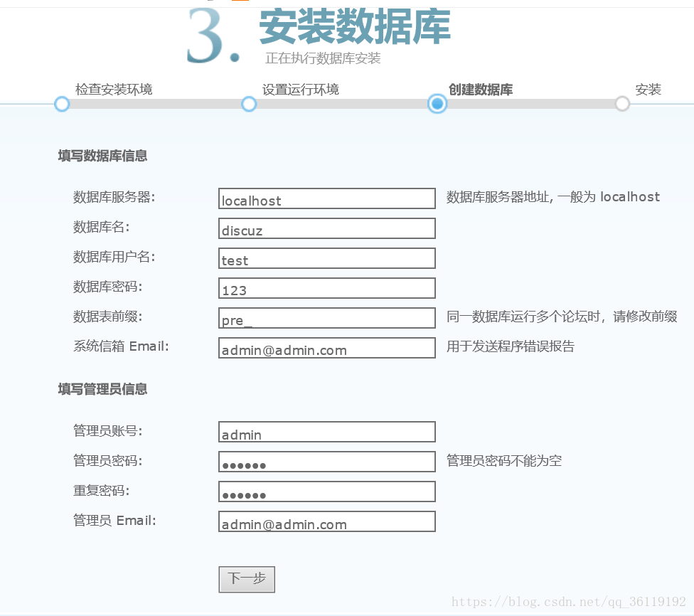This screenshot has width=694, height=616.
Task: Click the 数据表前缀: field label
Action: pos(108,317)
